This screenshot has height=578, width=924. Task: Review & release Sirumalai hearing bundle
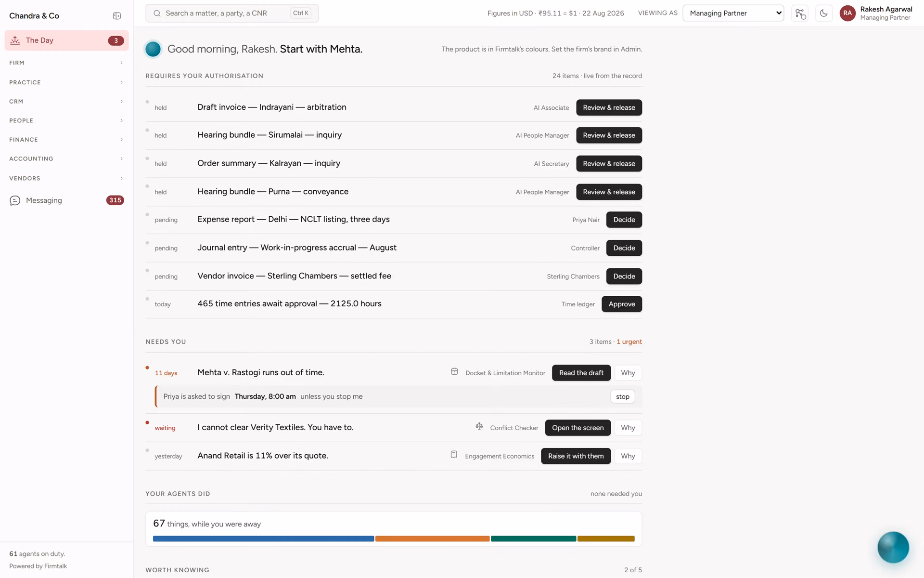click(609, 135)
